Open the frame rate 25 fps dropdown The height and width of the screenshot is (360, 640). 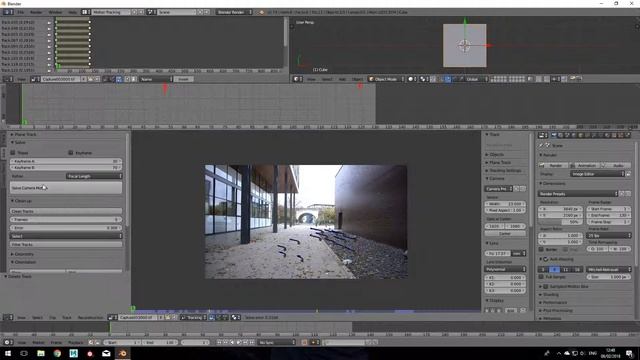click(609, 236)
